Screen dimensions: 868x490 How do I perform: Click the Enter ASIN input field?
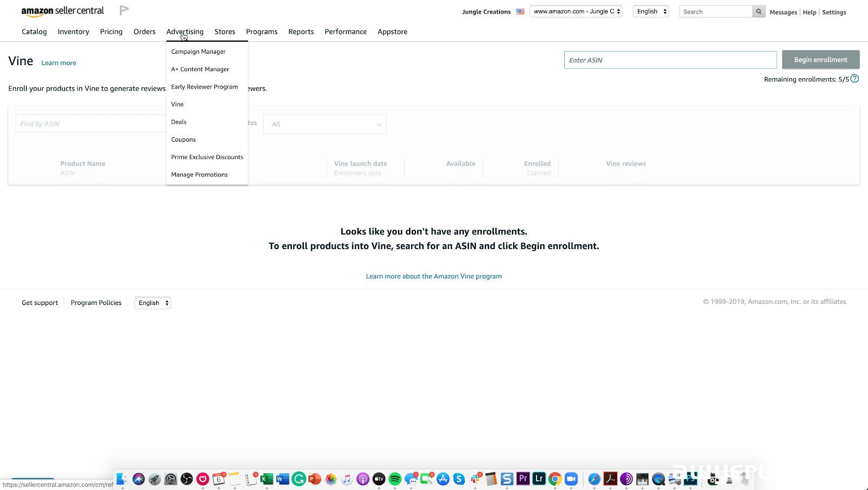[671, 60]
